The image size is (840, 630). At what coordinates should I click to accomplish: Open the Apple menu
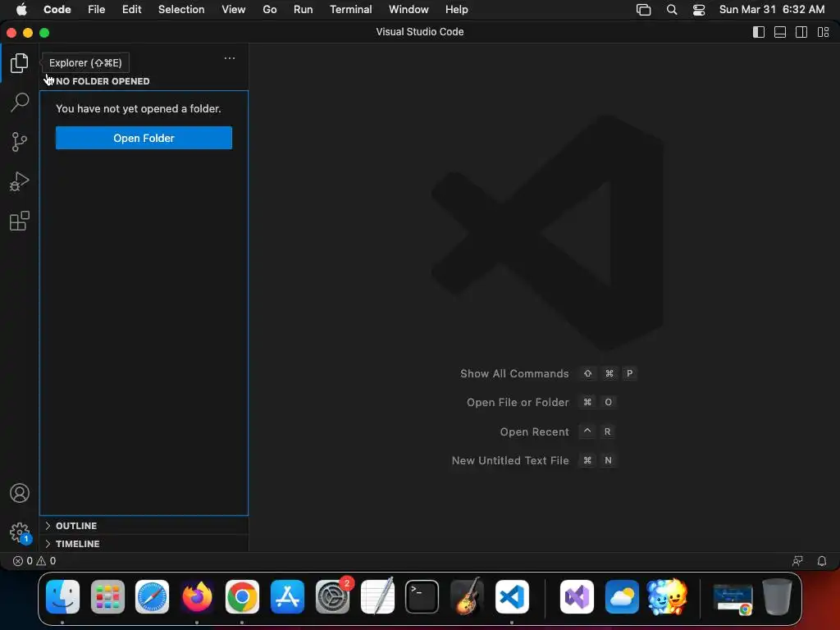(21, 10)
